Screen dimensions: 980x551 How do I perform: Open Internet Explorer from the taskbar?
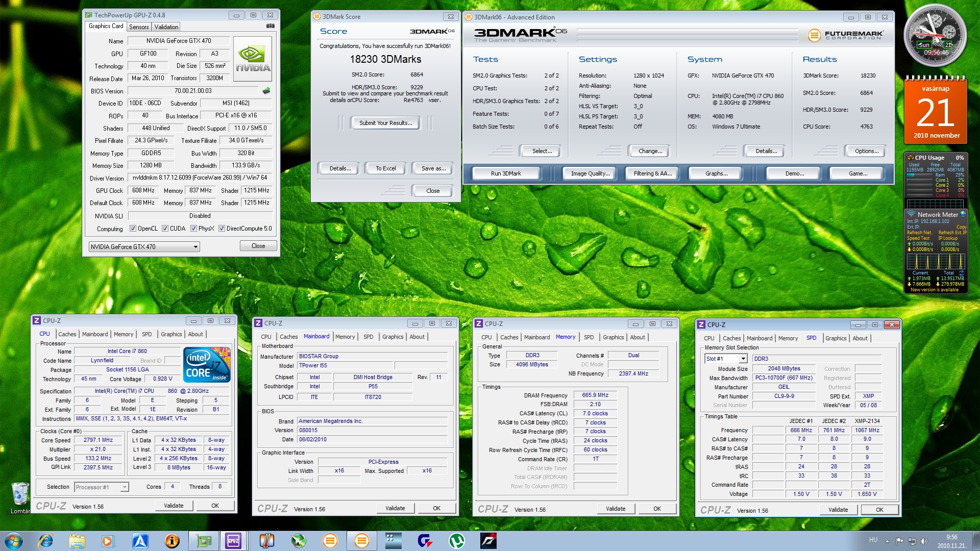tap(46, 540)
